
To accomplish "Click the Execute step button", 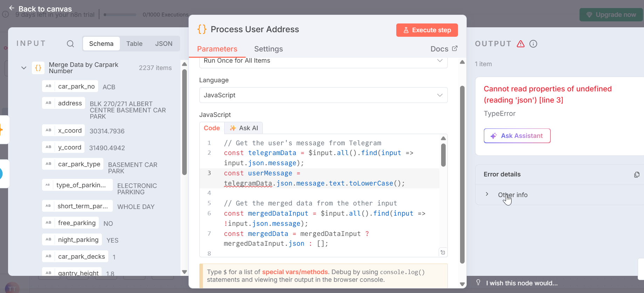I will (x=427, y=30).
